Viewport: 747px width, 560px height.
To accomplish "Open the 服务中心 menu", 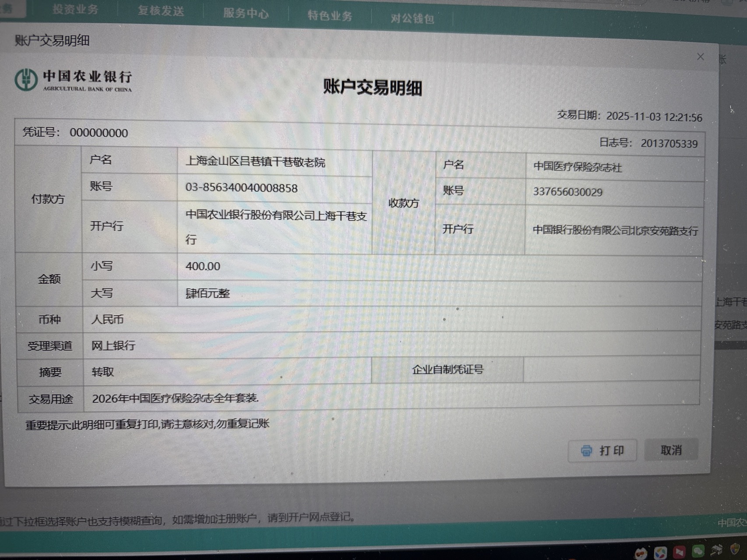I will point(246,14).
